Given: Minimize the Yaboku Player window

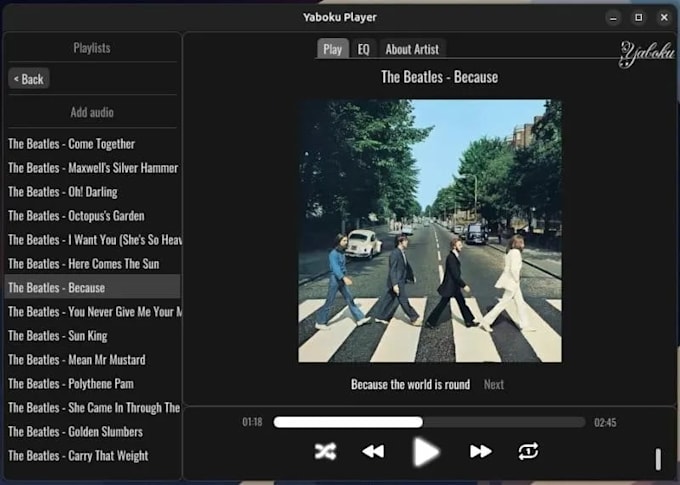Looking at the screenshot, I should point(613,18).
